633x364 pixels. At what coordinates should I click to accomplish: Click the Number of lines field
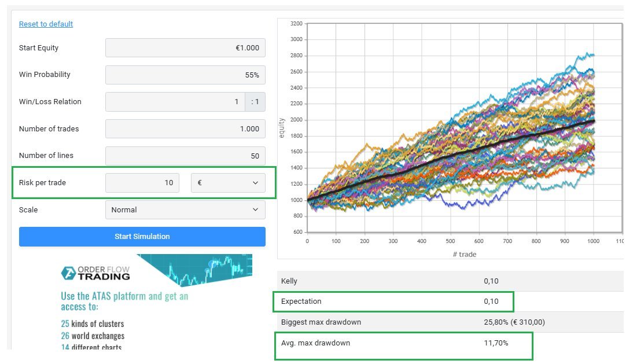pos(185,156)
